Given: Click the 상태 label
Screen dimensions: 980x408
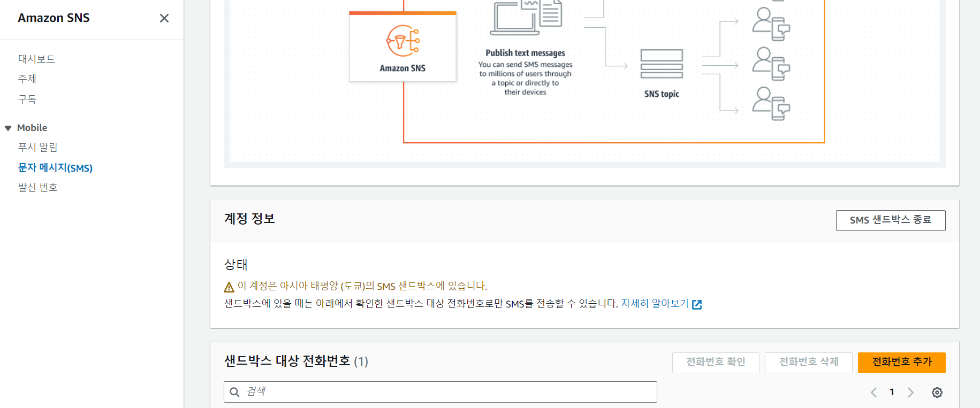Looking at the screenshot, I should (x=235, y=264).
